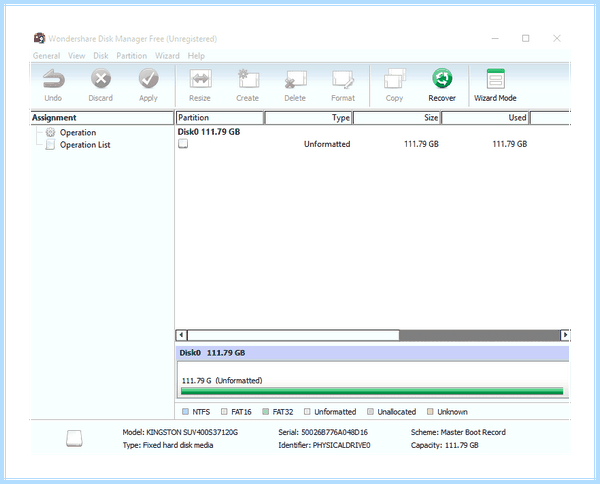Click the partition icon in Disk0 row
600x484 pixels.
click(183, 144)
